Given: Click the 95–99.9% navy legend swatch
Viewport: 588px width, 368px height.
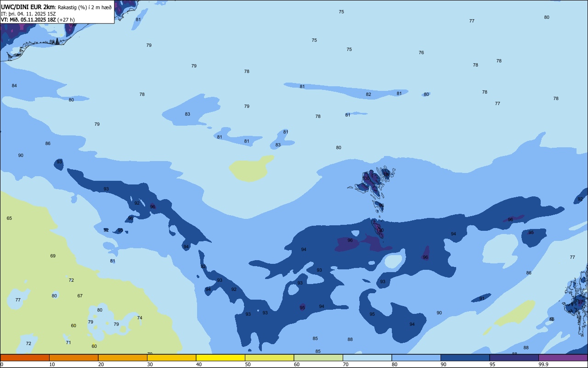Looking at the screenshot, I should pyautogui.click(x=514, y=357).
